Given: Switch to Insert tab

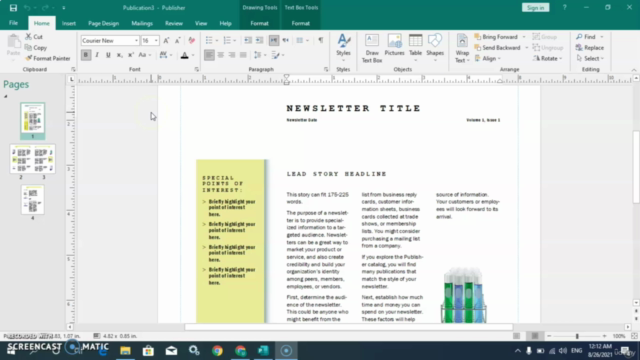Looking at the screenshot, I should pyautogui.click(x=69, y=23).
